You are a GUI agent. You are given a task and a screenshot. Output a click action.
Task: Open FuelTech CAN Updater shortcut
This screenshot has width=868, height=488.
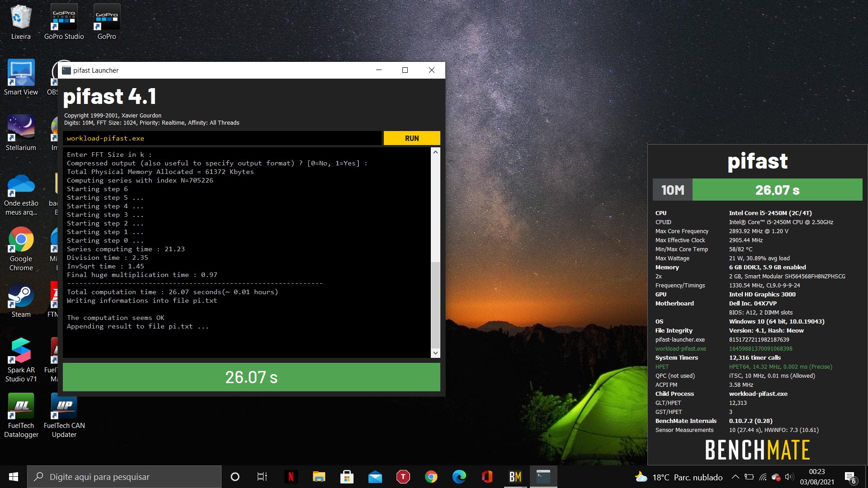64,416
